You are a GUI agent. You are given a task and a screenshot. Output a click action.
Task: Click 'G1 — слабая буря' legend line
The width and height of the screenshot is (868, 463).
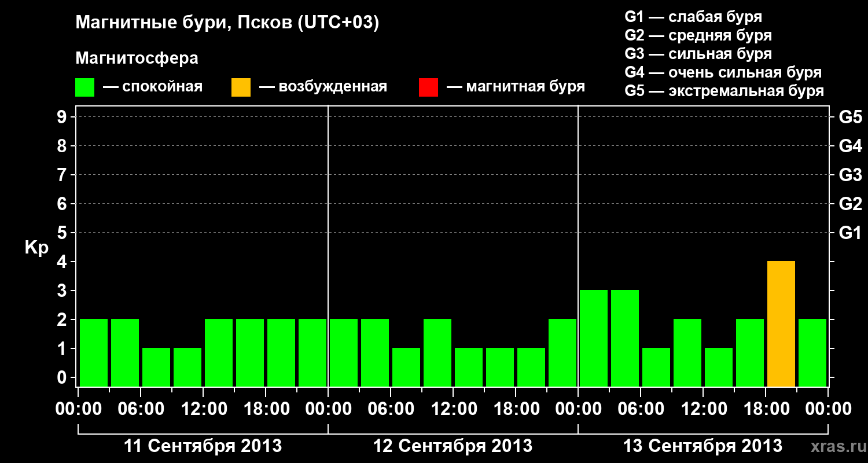693,17
